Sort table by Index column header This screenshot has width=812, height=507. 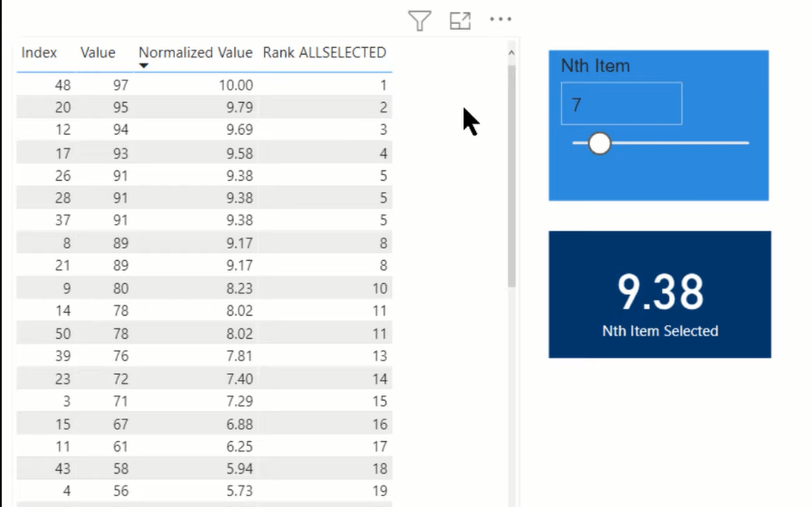39,52
